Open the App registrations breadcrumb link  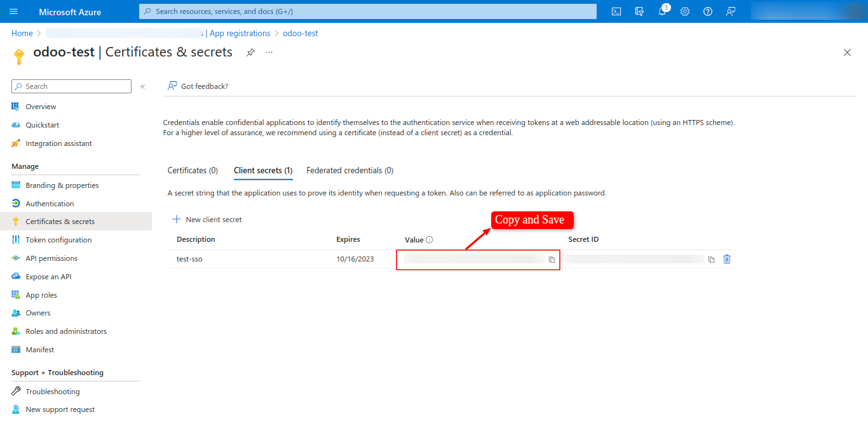point(240,34)
